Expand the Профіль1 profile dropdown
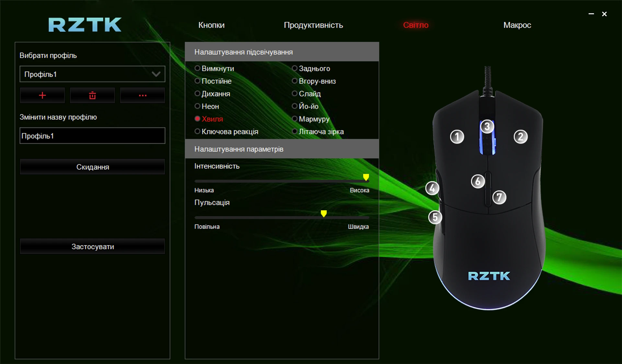 tap(92, 74)
